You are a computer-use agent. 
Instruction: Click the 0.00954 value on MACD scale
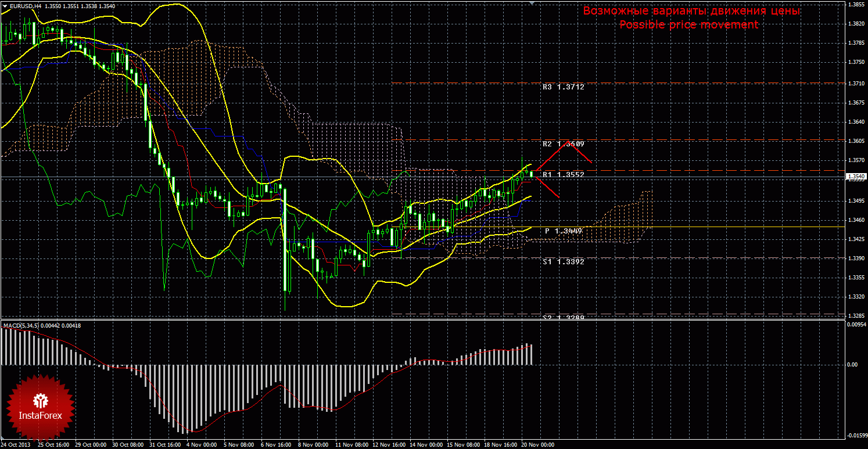(856, 324)
